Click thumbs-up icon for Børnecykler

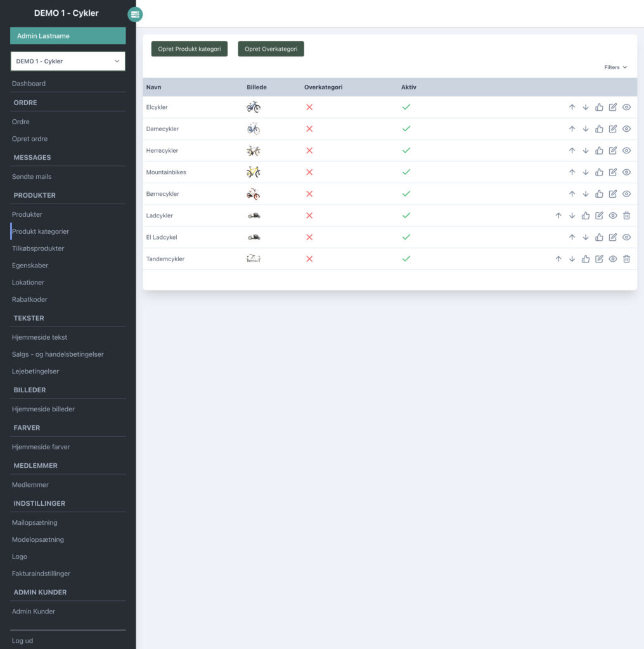point(599,194)
